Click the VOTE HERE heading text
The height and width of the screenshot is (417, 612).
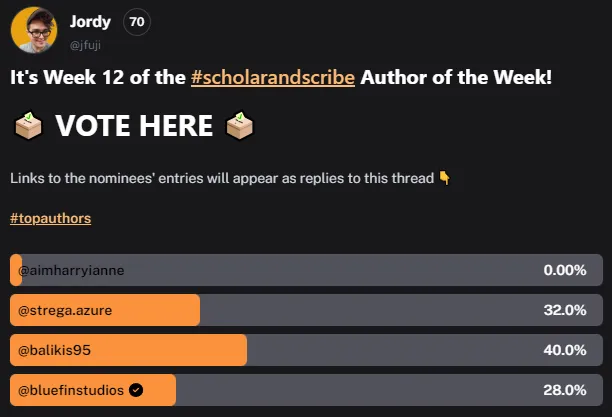[134, 126]
